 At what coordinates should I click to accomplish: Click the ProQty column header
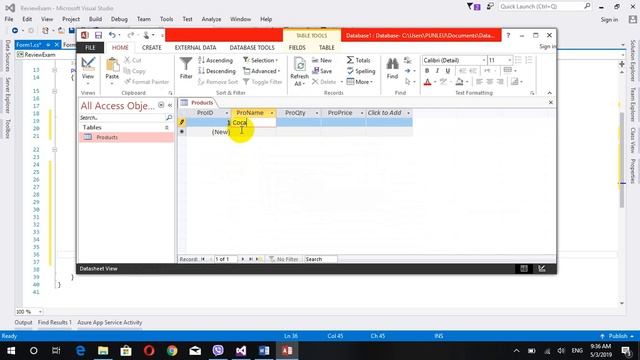[x=296, y=113]
